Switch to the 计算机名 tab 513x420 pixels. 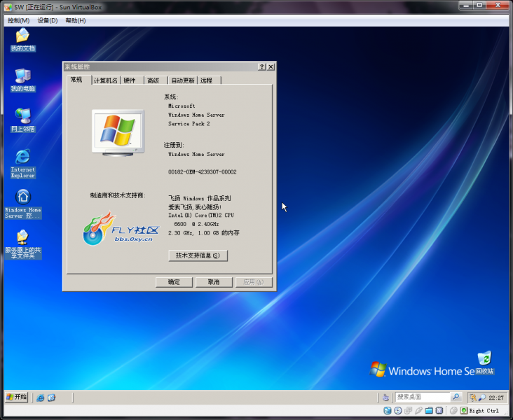(x=106, y=80)
